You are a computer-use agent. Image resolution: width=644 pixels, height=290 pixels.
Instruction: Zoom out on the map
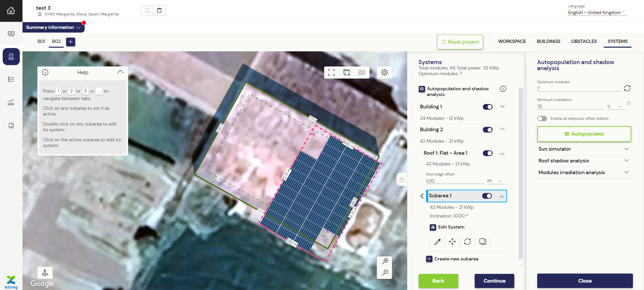coord(385,273)
